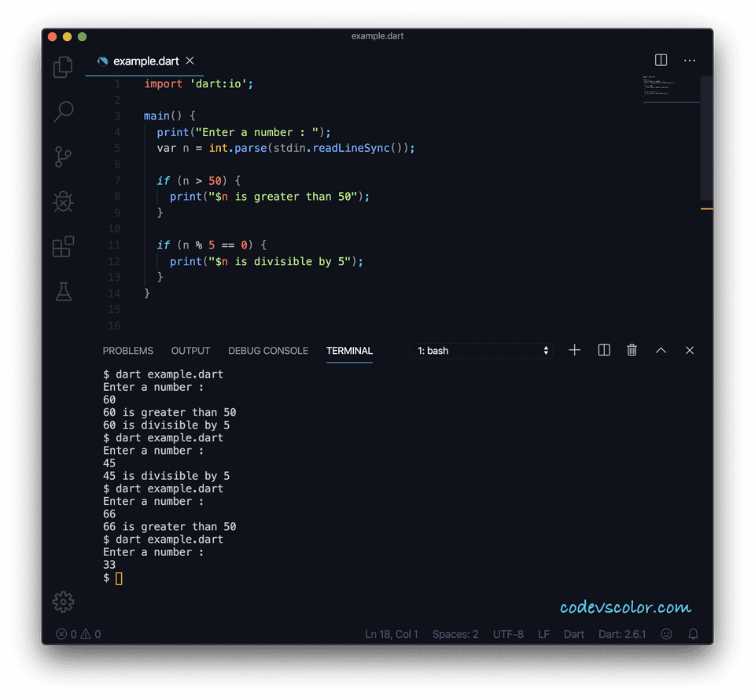Switch to the PROBLEMS tab
Viewport: 755px width, 700px height.
127,351
